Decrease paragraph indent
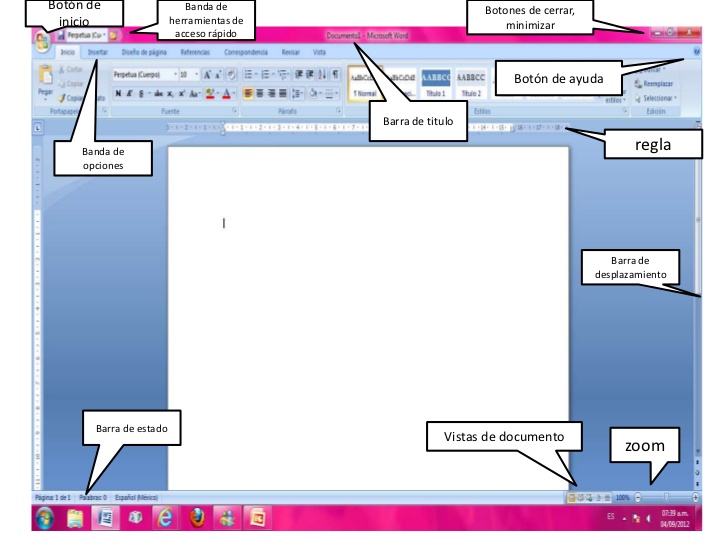 pyautogui.click(x=299, y=74)
